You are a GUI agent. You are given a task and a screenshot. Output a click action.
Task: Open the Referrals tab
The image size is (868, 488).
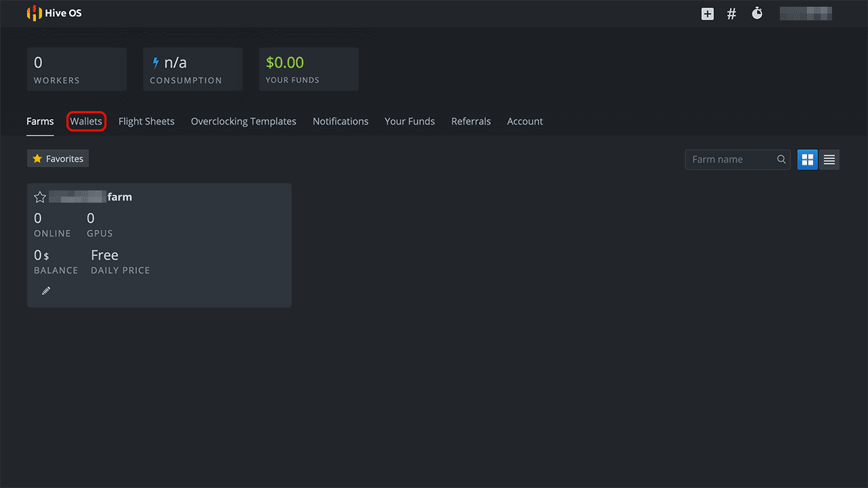coord(471,121)
